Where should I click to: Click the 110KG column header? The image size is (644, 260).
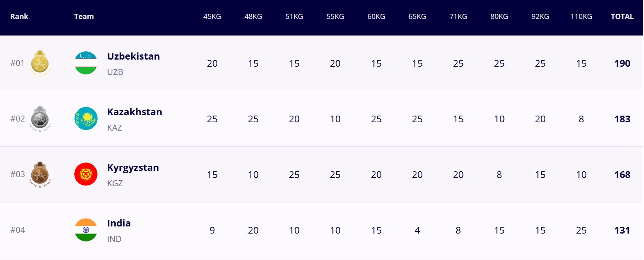[581, 17]
